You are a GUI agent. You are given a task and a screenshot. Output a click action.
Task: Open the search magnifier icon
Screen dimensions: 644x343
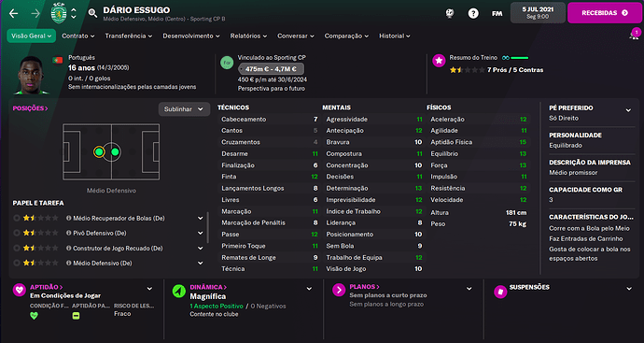point(92,14)
